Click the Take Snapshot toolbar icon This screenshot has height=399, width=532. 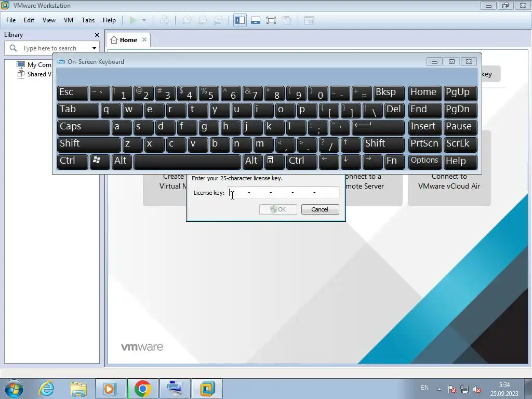coord(187,20)
